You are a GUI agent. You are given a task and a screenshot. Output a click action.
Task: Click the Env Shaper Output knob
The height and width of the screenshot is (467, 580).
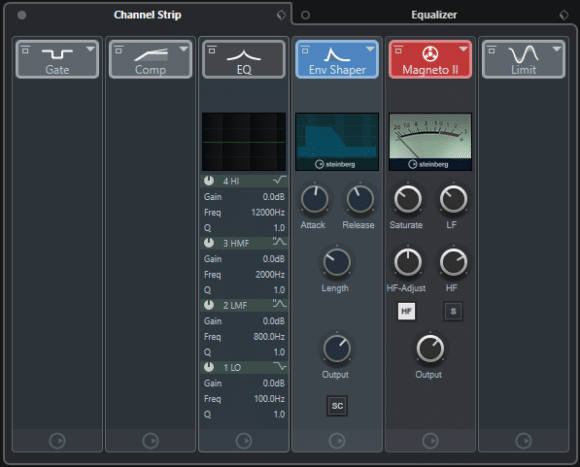337,349
